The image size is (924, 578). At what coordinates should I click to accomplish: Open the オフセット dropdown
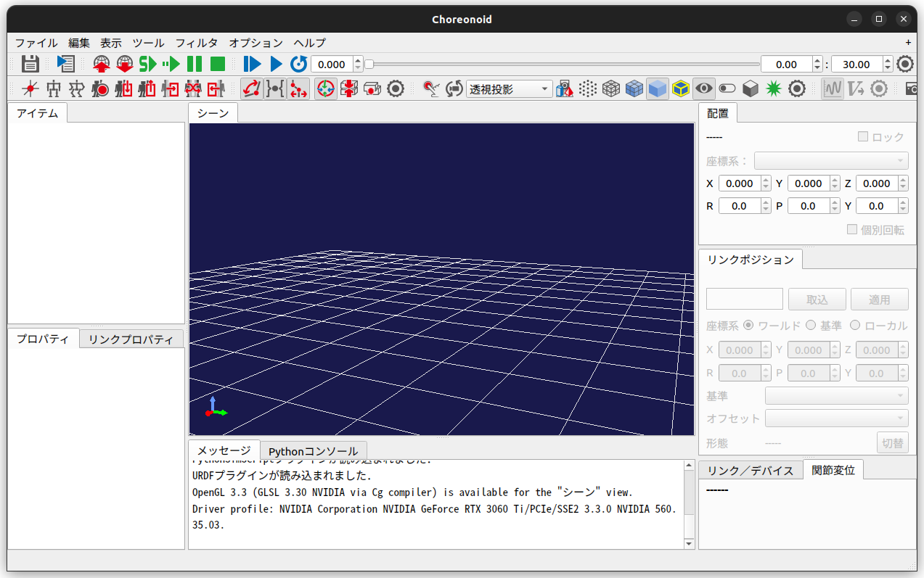coord(836,418)
